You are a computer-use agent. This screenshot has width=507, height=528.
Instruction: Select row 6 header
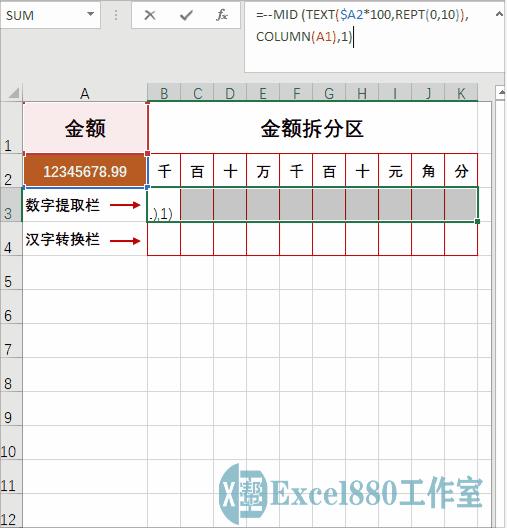pyautogui.click(x=11, y=307)
